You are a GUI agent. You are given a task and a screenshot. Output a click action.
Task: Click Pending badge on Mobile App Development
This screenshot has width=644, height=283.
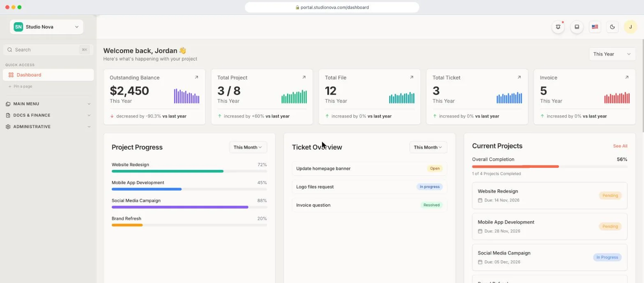[610, 226]
